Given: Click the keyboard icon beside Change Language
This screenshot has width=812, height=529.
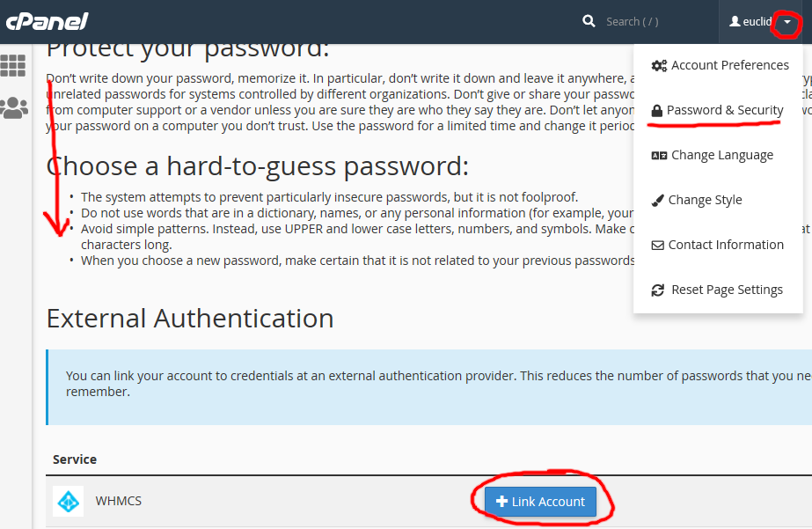Looking at the screenshot, I should [659, 154].
